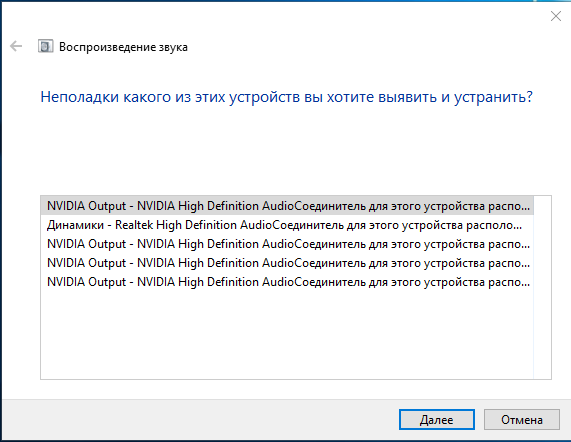
Task: Select Динамики - Realtek High Definition Audio
Action: (x=287, y=225)
